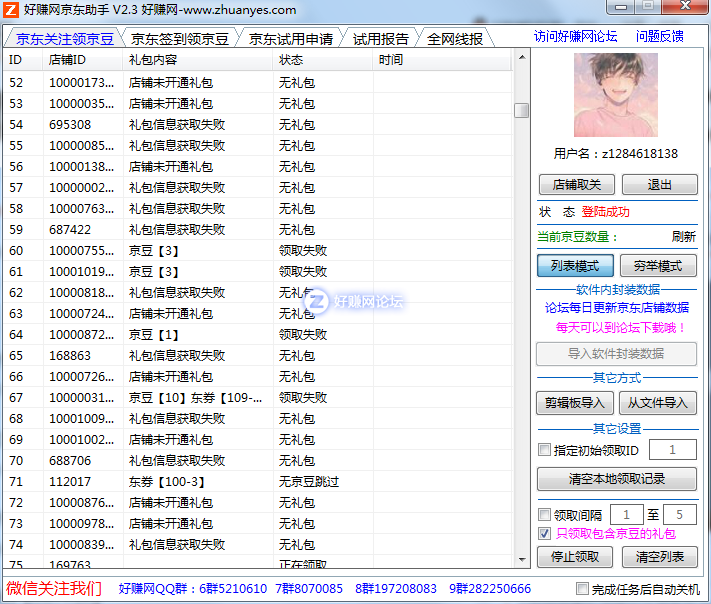The width and height of the screenshot is (711, 604).
Task: Click the 停止领取 button
Action: click(575, 557)
